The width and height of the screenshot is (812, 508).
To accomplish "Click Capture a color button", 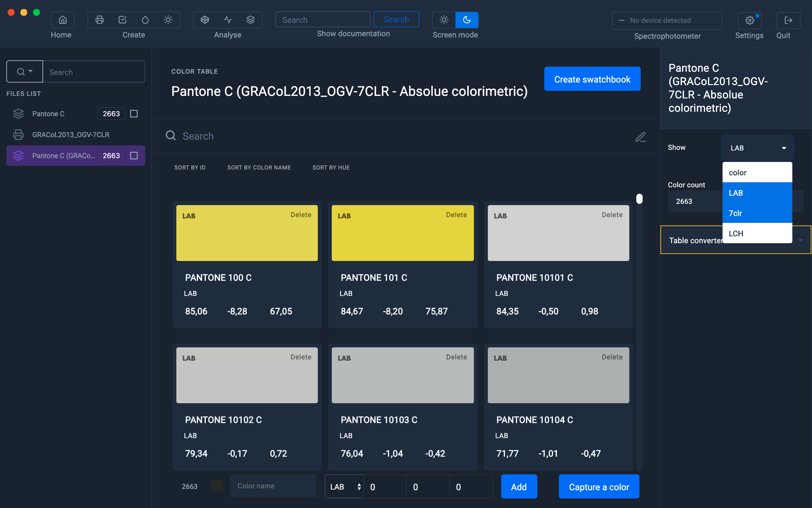I will [x=599, y=486].
